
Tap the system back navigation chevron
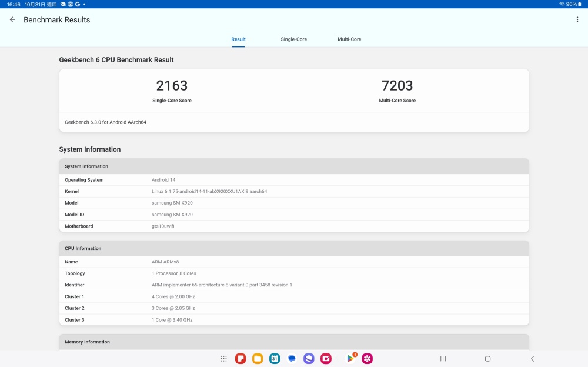[x=532, y=359]
